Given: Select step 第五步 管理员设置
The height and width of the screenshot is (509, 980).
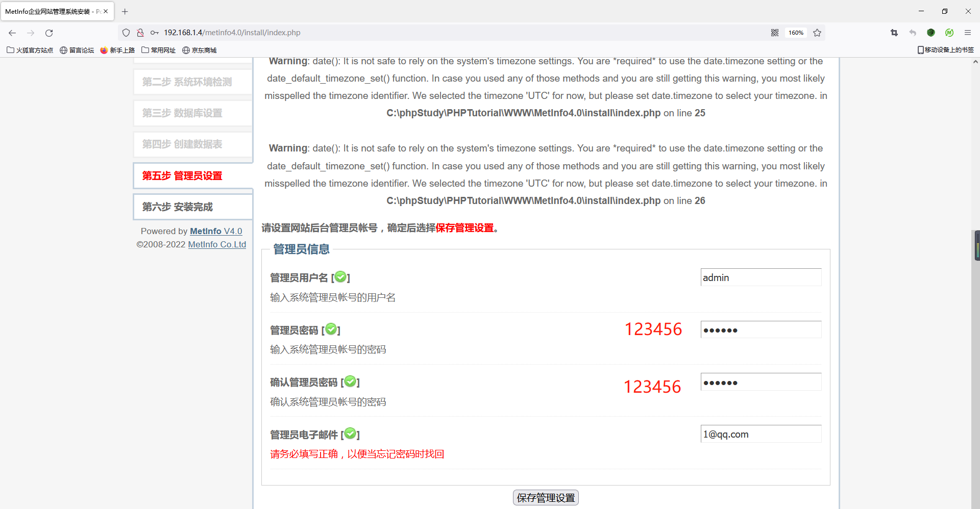Looking at the screenshot, I should [x=193, y=175].
